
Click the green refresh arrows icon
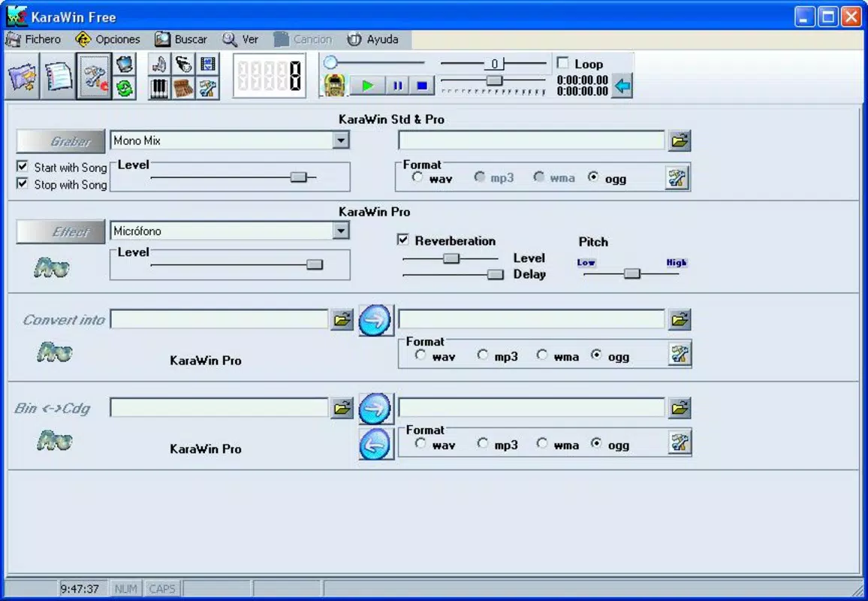point(125,88)
